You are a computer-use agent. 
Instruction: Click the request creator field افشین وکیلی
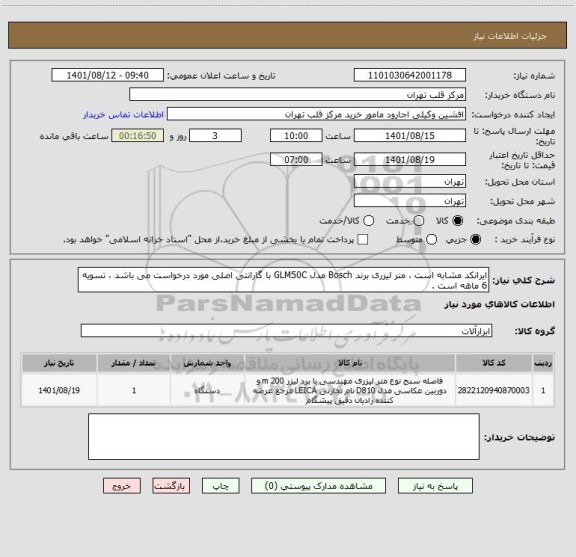click(x=316, y=114)
